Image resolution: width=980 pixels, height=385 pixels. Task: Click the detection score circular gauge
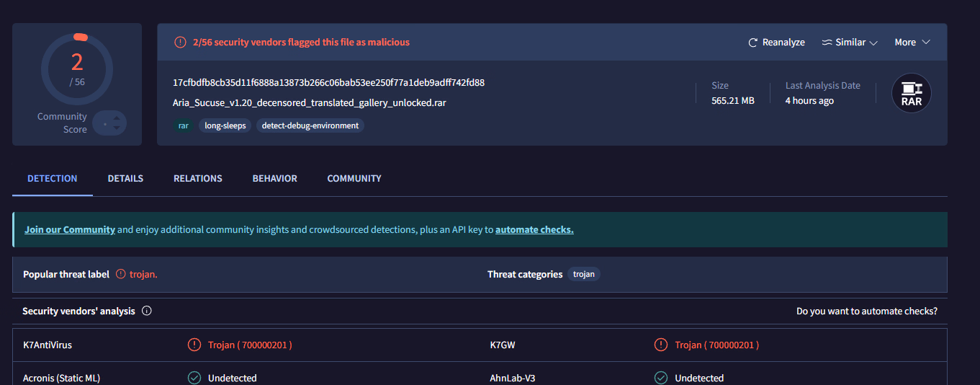coord(77,69)
